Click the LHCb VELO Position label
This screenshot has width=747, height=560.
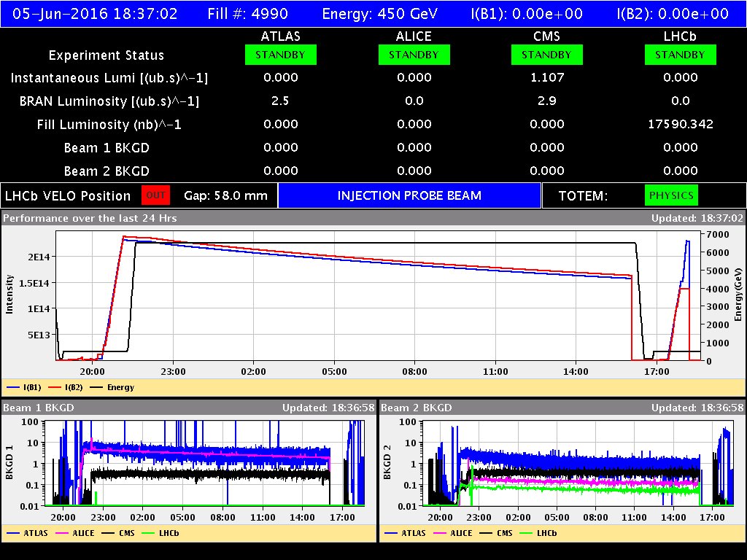tap(68, 195)
